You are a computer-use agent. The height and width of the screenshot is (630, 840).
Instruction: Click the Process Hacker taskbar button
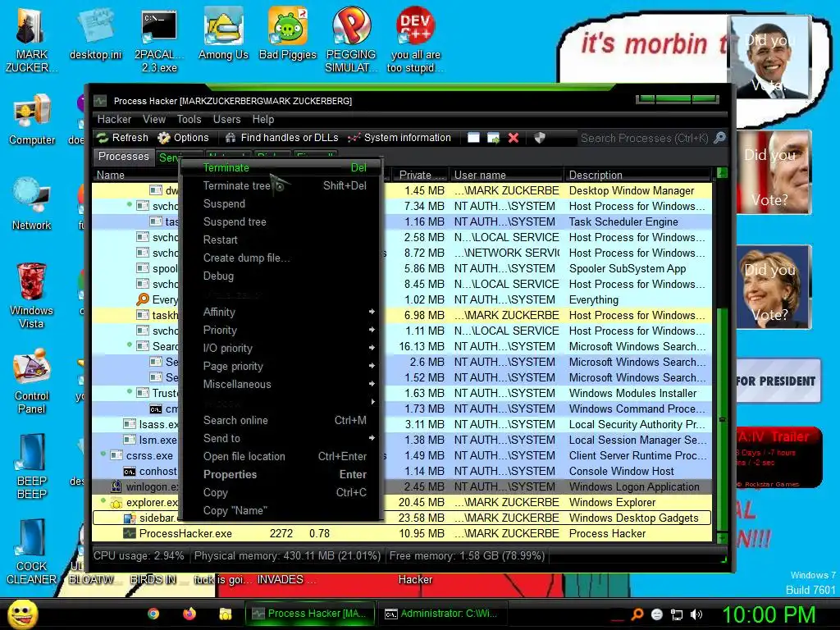click(311, 614)
